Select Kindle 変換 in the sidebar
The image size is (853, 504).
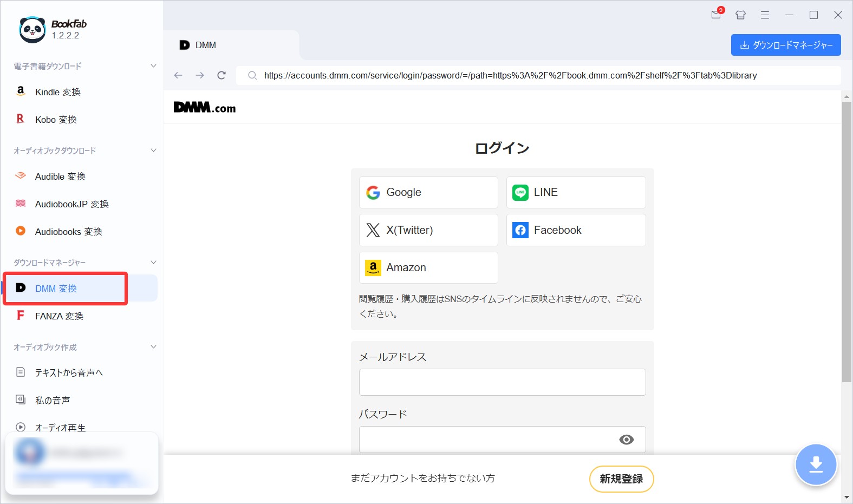57,92
